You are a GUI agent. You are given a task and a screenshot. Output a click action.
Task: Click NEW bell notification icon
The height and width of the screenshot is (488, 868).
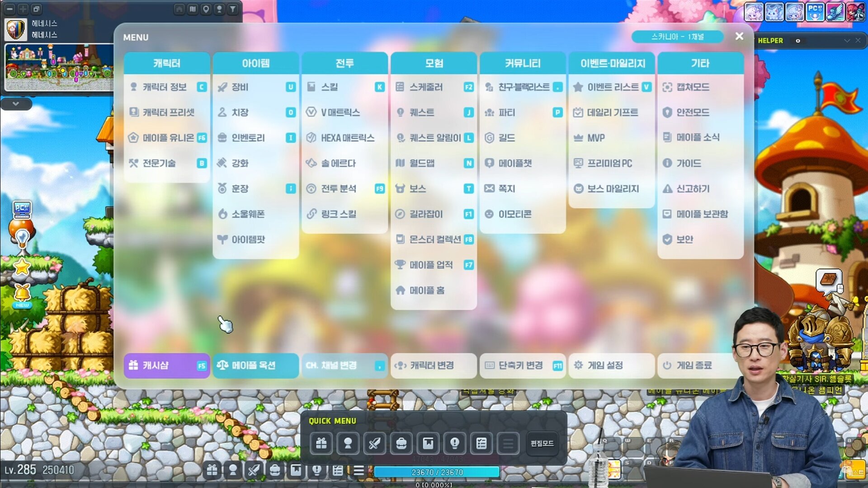click(22, 296)
